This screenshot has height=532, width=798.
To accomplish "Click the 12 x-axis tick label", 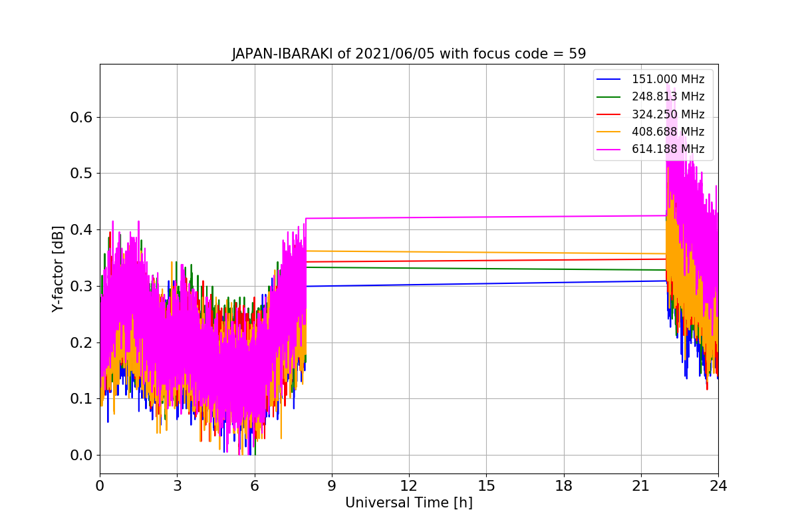I will coord(409,486).
